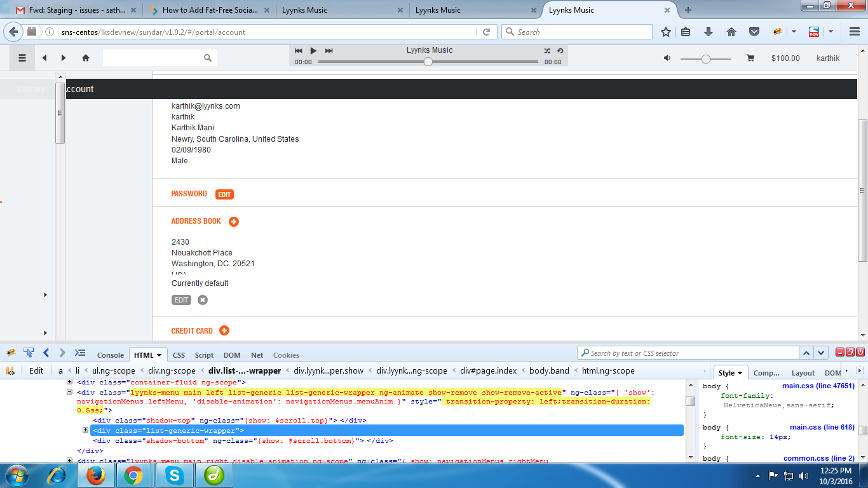868x488 pixels.
Task: Expand the list-generic-wrapper div node
Action: [85, 430]
